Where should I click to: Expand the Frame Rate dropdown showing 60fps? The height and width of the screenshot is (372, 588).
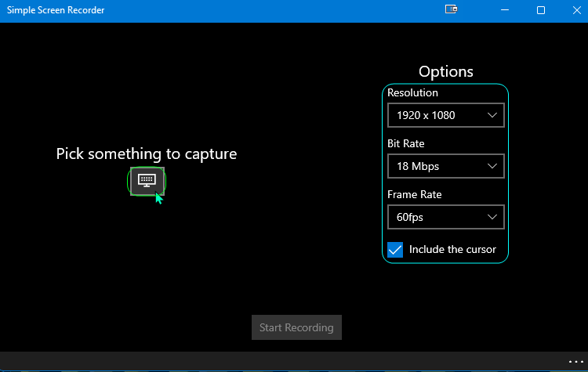pos(446,217)
